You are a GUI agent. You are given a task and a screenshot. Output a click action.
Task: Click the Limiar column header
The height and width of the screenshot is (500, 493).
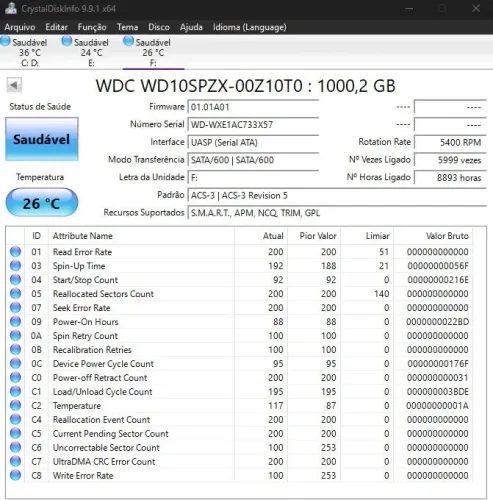click(x=367, y=236)
